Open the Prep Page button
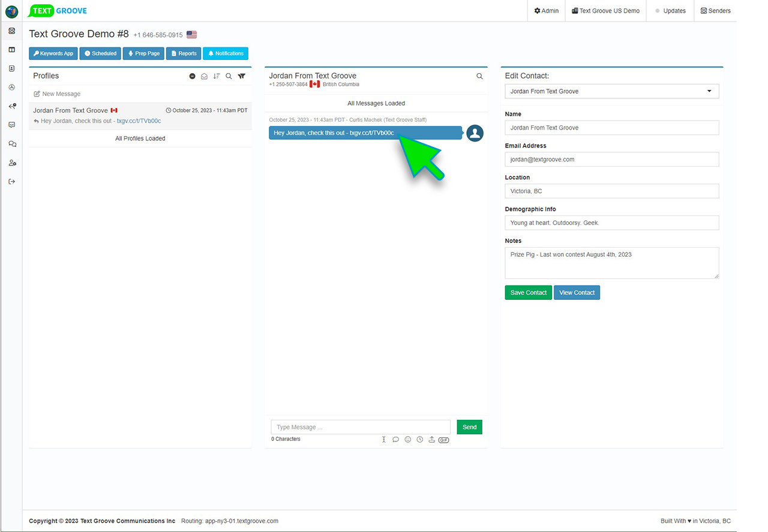The width and height of the screenshot is (768, 532). click(143, 53)
